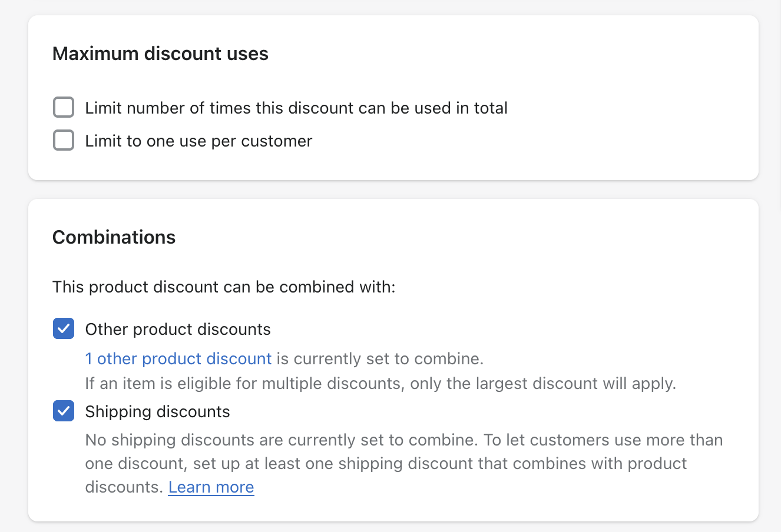Click 'This product discount can be combined with' text
The image size is (781, 532).
pyautogui.click(x=224, y=287)
